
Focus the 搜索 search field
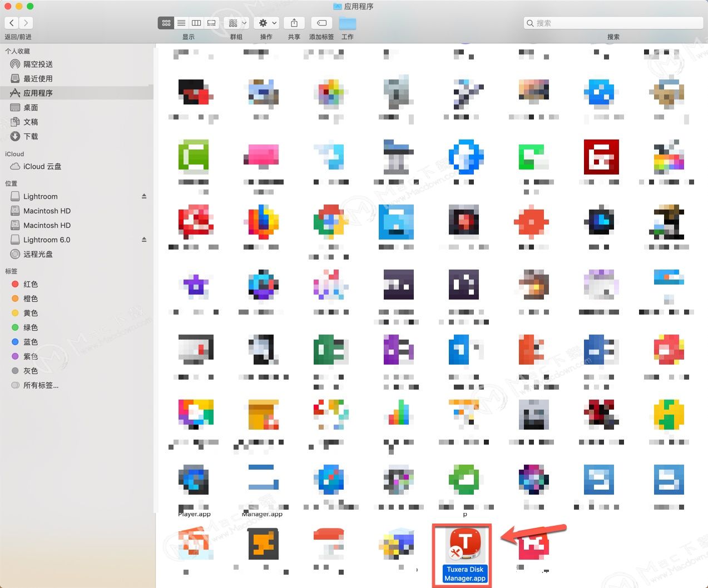point(613,23)
